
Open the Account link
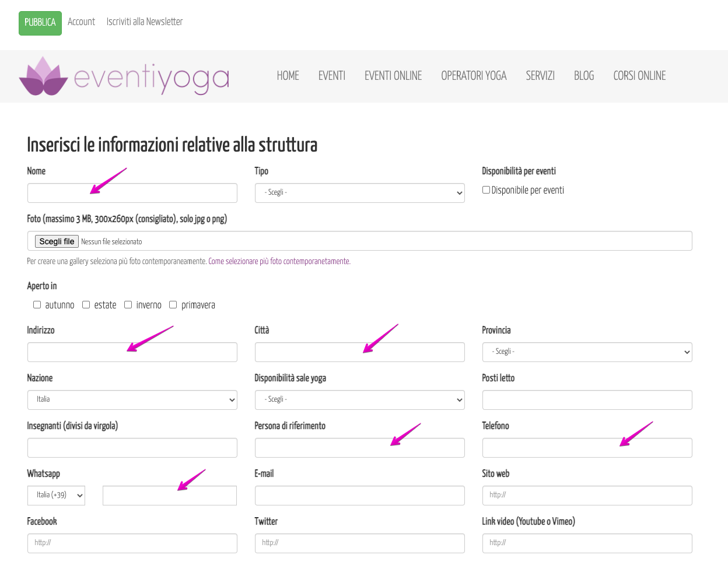pos(81,22)
